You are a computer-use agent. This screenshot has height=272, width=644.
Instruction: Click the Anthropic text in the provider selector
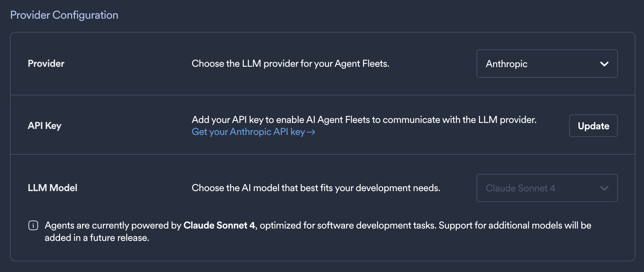[507, 64]
